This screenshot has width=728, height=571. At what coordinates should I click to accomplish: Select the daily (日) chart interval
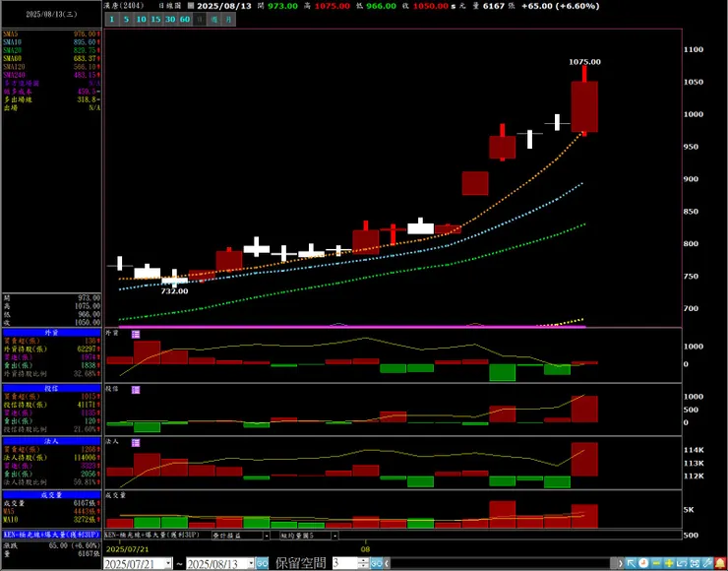pos(199,19)
